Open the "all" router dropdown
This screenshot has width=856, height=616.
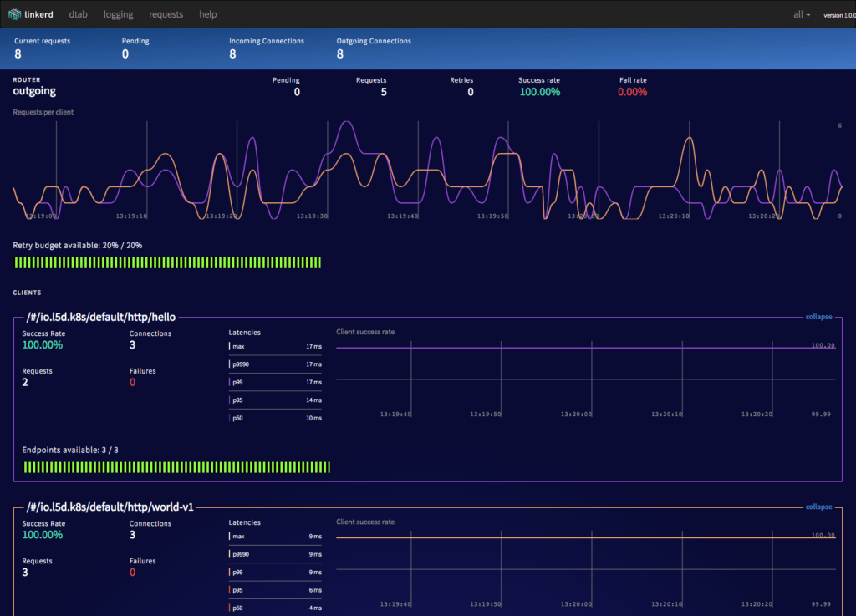tap(800, 14)
